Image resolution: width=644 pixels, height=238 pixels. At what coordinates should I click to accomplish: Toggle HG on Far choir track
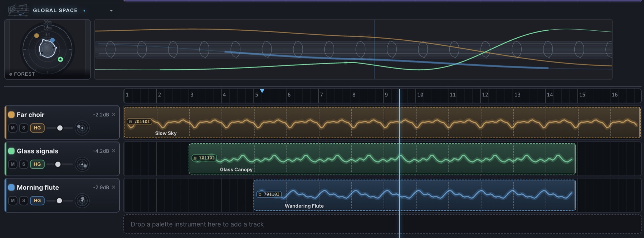[x=37, y=128]
